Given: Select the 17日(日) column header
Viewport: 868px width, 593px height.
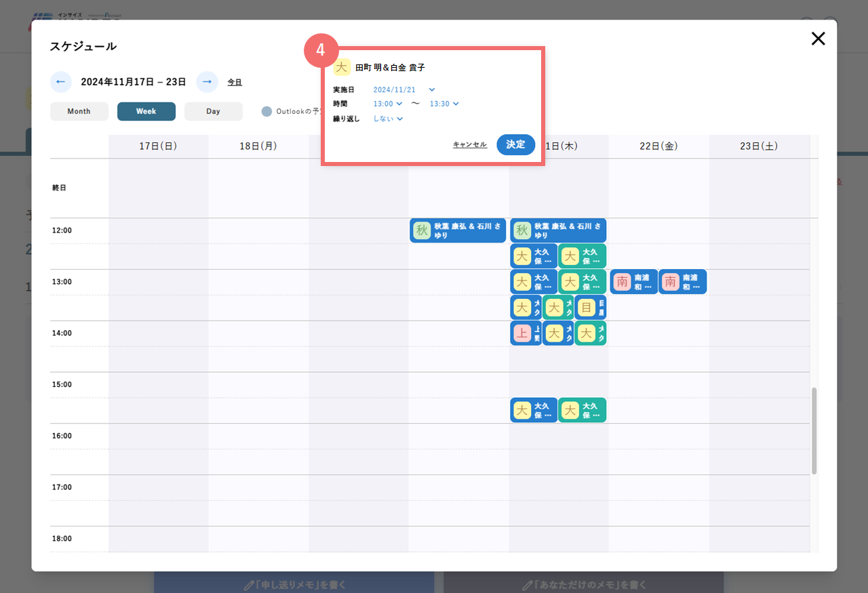Looking at the screenshot, I should point(158,146).
